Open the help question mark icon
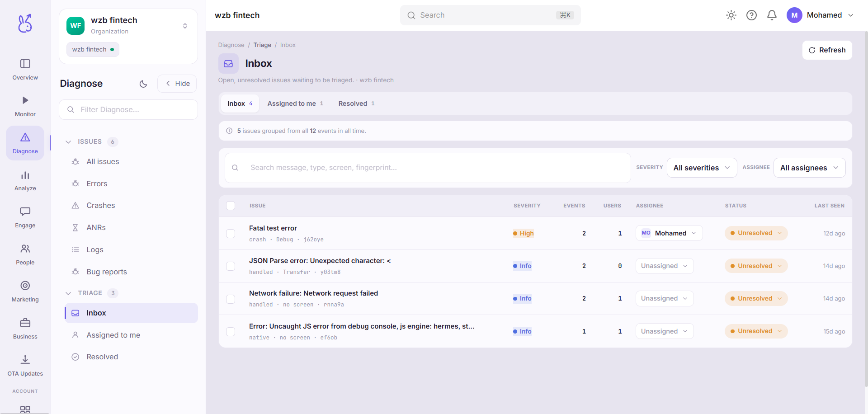868x414 pixels. click(751, 15)
